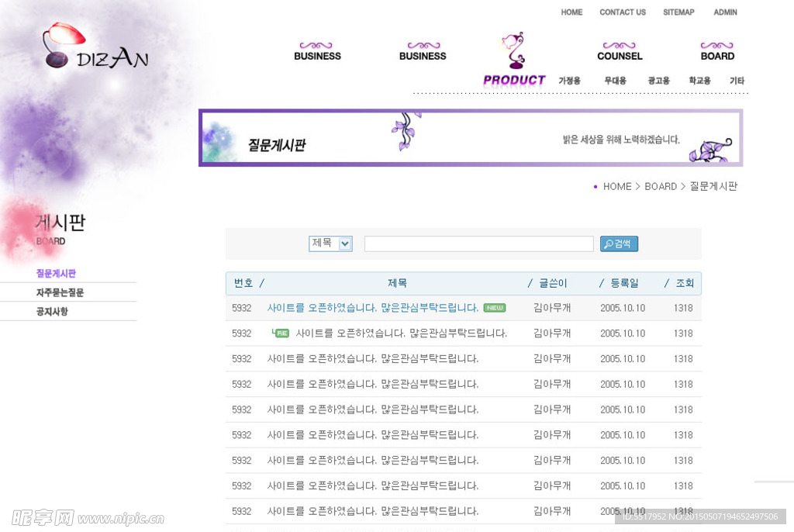
Task: Choose the 가정용 product submenu
Action: coord(570,81)
